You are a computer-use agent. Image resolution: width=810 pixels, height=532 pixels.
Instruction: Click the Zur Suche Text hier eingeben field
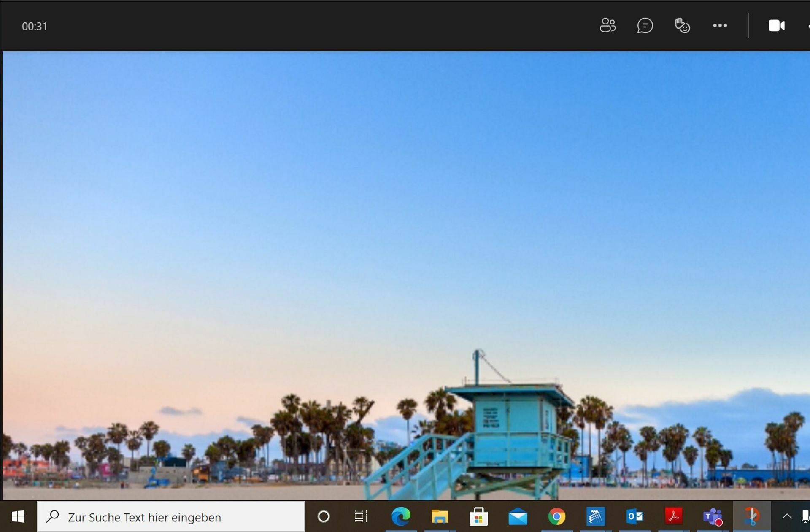coord(171,516)
